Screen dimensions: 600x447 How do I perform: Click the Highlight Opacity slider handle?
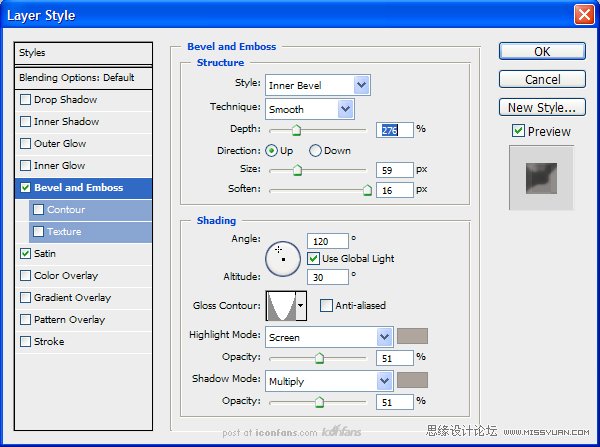coord(319,358)
